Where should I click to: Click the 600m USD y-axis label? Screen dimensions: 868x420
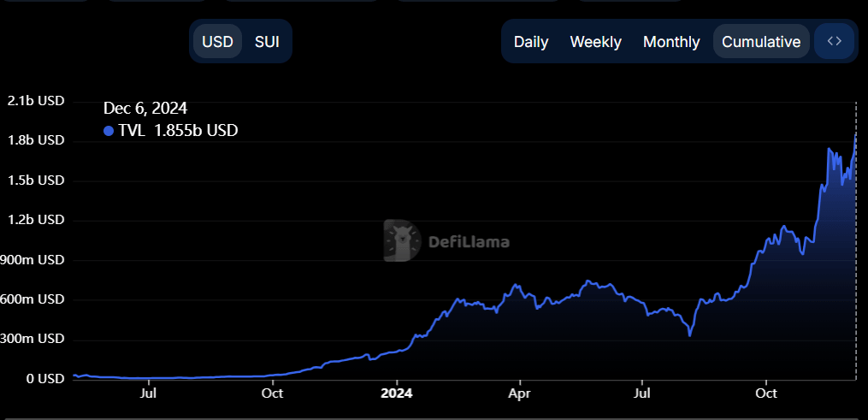[x=34, y=299]
